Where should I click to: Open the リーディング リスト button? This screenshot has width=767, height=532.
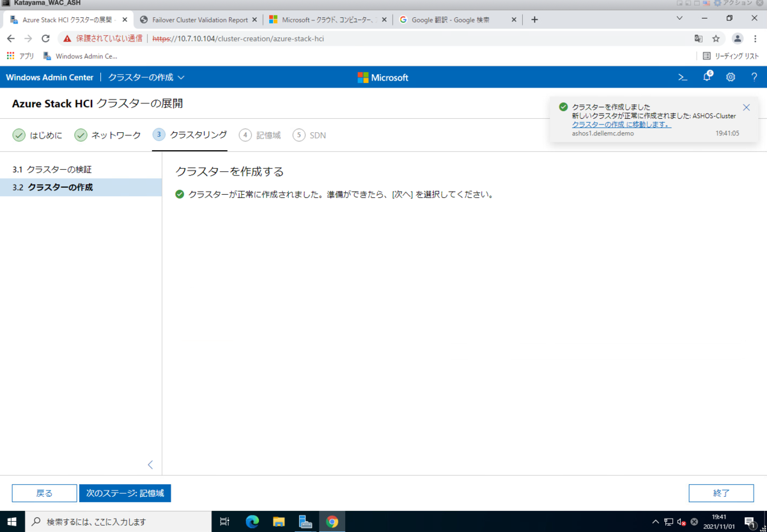[x=731, y=56]
